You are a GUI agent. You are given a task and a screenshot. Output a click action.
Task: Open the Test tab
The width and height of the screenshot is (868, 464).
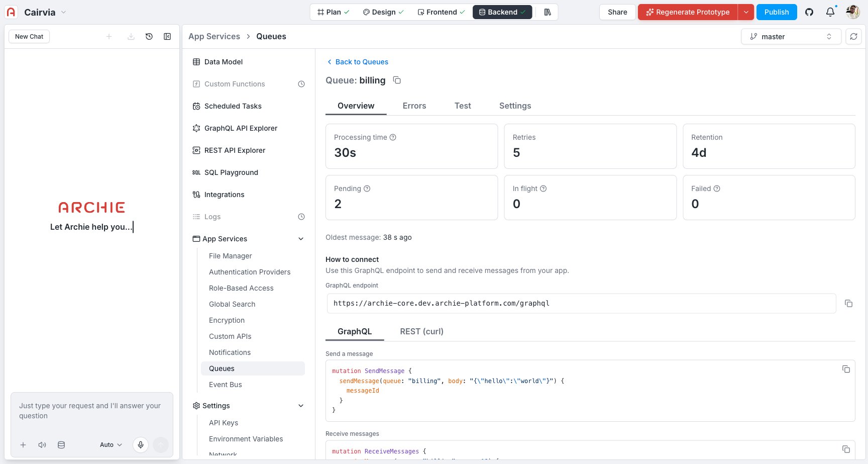point(463,106)
